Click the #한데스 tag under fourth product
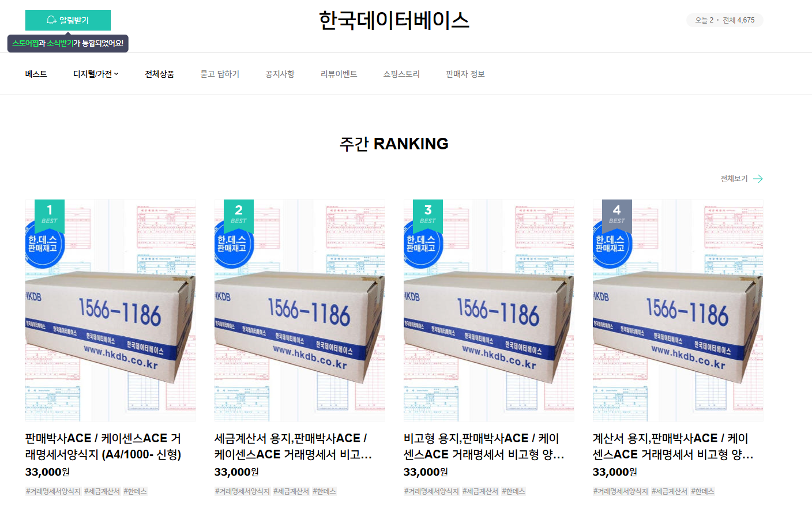Image resolution: width=812 pixels, height=527 pixels. pyautogui.click(x=702, y=491)
